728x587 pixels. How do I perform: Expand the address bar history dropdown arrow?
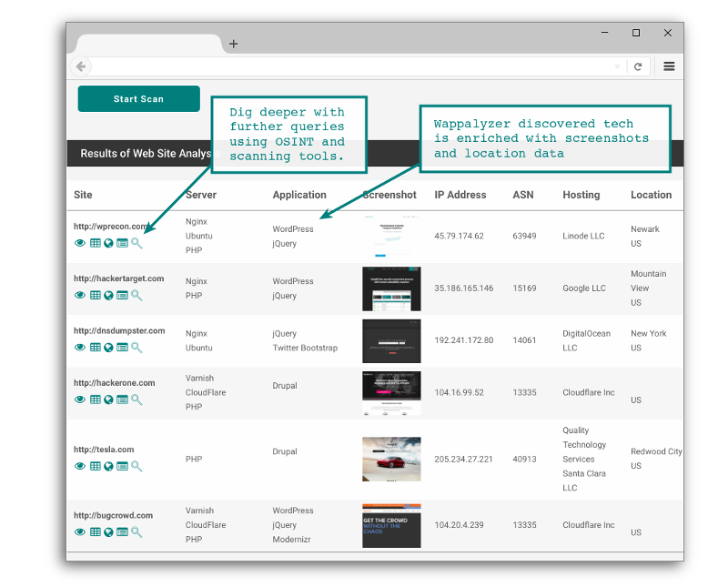(x=617, y=66)
